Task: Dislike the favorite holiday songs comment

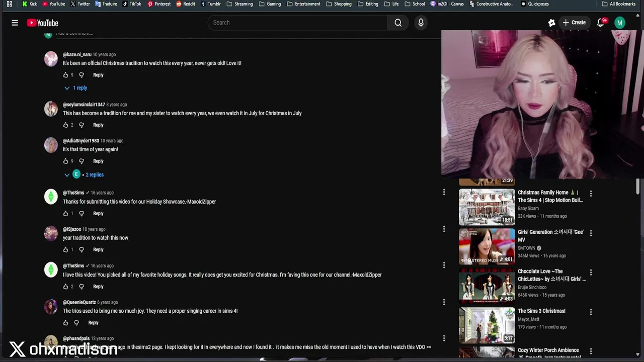Action: (x=82, y=287)
